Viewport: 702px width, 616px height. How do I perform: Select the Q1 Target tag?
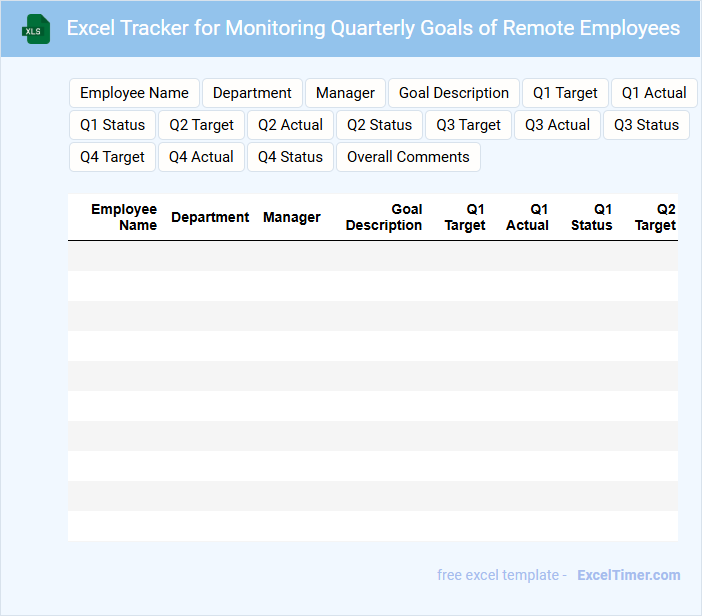[565, 93]
